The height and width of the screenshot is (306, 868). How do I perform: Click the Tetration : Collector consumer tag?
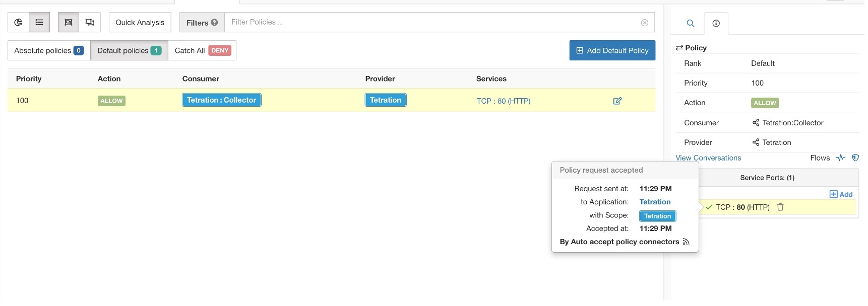tap(222, 100)
